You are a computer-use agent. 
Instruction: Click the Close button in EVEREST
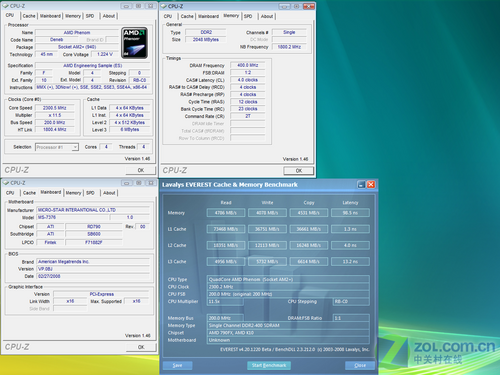pyautogui.click(x=360, y=365)
